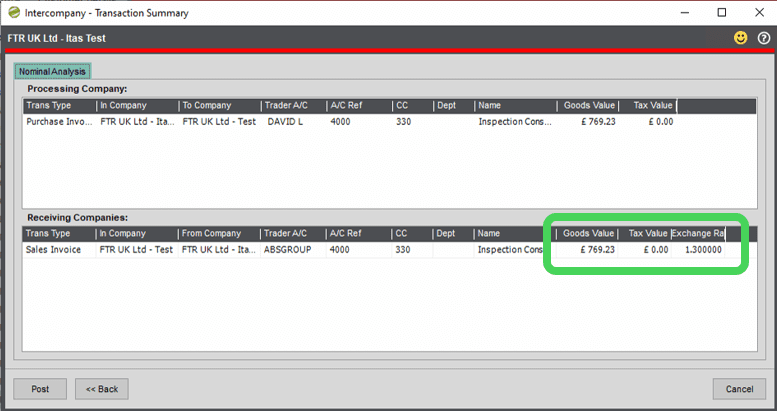
Task: Click the DAVID L trader account cell
Action: point(285,121)
